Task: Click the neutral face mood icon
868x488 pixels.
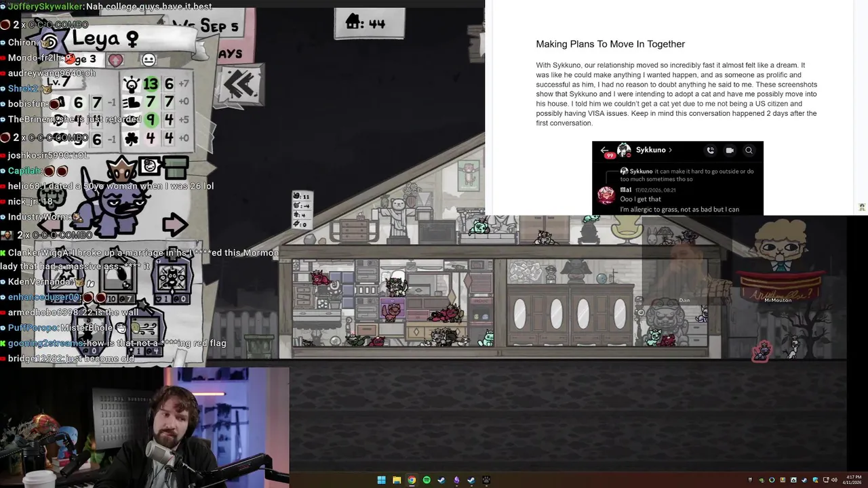Action: [x=149, y=60]
